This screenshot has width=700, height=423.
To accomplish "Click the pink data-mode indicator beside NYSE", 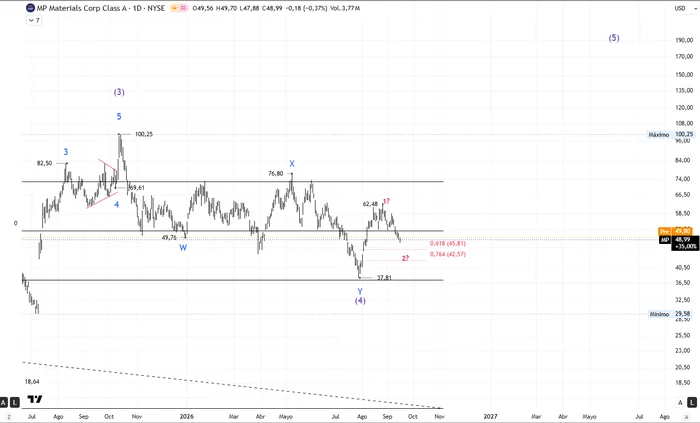I will [183, 8].
